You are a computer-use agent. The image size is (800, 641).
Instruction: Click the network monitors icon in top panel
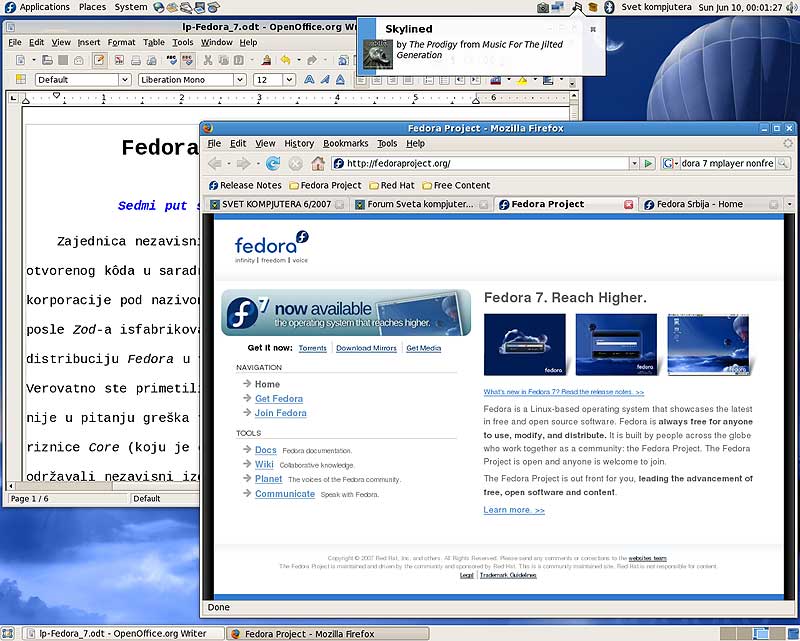558,7
